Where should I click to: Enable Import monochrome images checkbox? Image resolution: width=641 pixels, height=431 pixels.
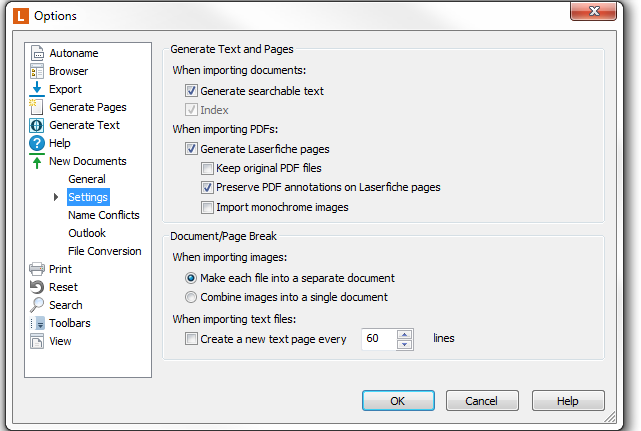pos(207,207)
